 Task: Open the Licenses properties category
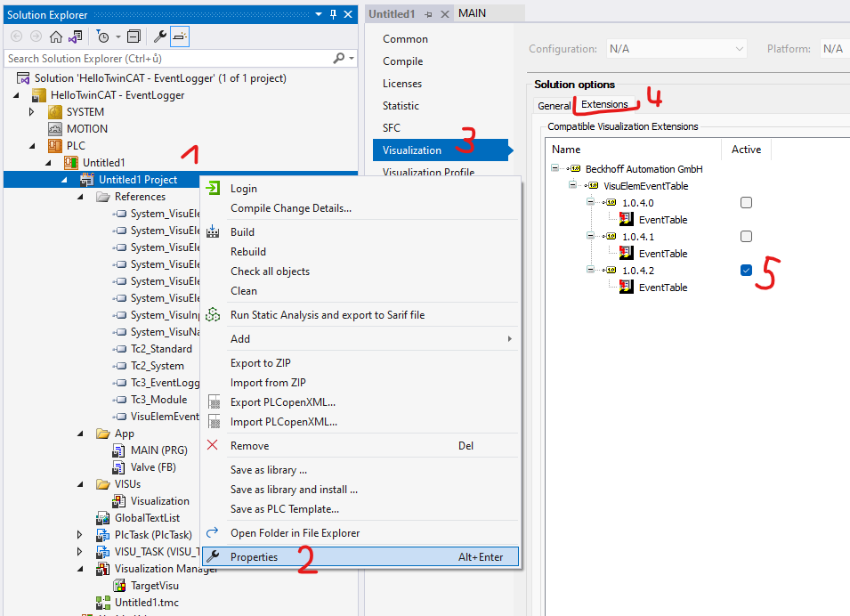(401, 84)
